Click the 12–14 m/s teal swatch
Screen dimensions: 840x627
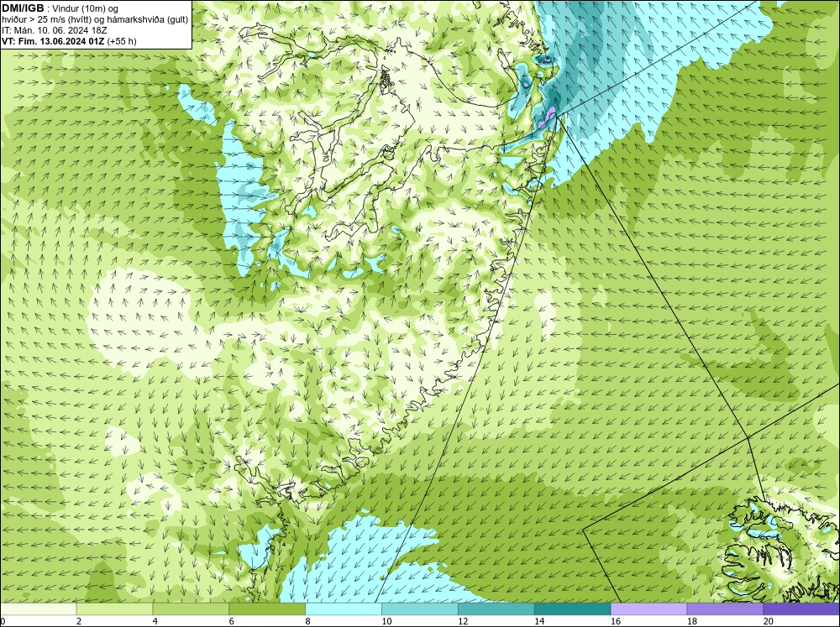[x=496, y=609]
